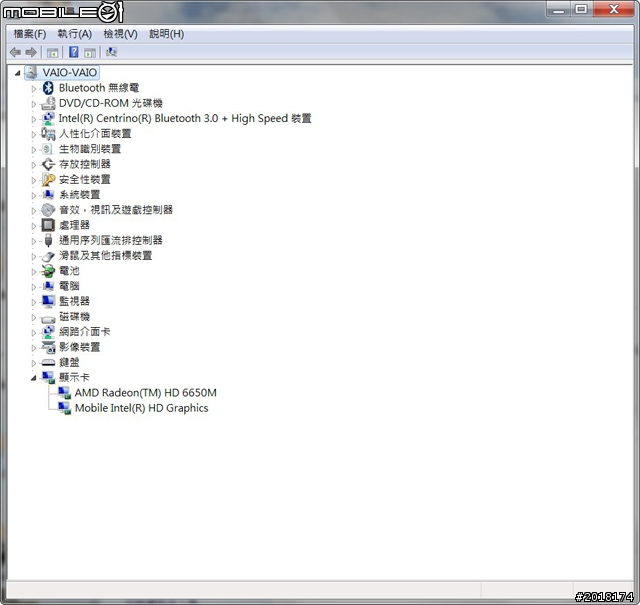Expand the 鍵盤 node
Viewport: 640px width, 605px height.
(34, 363)
